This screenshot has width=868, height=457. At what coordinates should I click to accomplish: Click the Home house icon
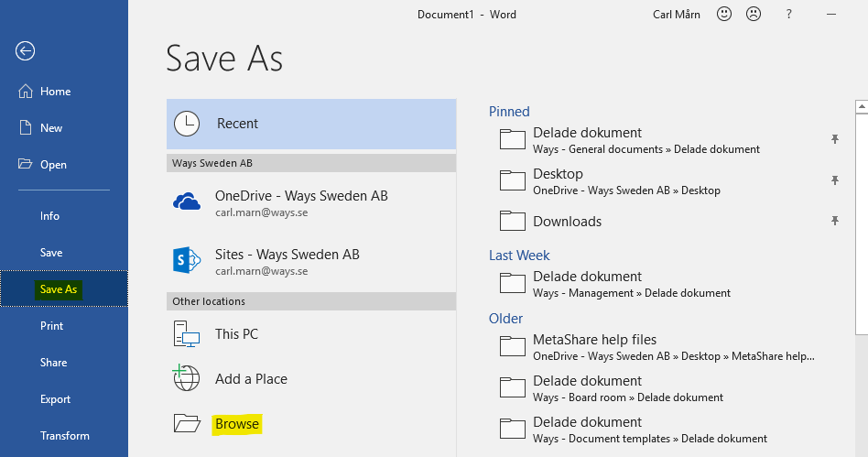coord(26,91)
